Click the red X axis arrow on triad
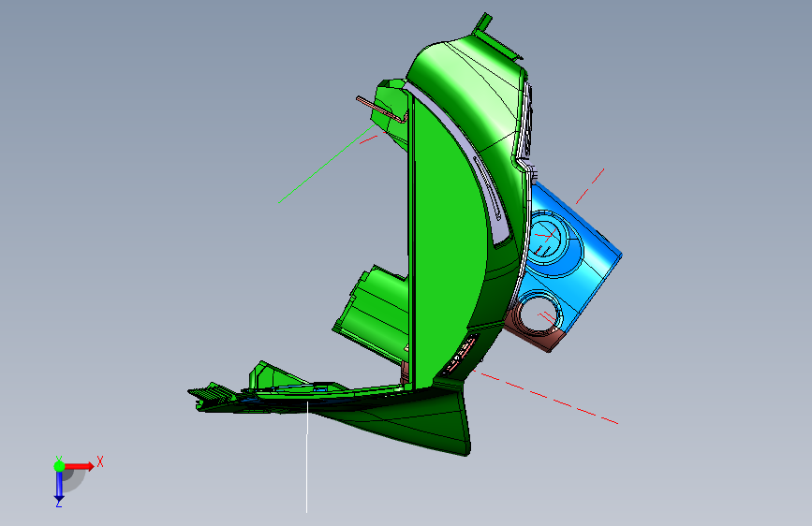Image resolution: width=812 pixels, height=526 pixels. point(80,466)
